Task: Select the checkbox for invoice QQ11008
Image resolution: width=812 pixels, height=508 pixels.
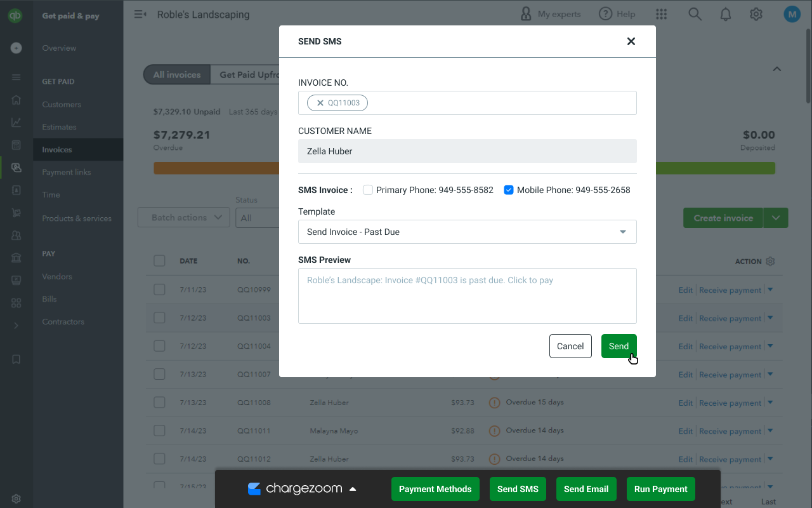Action: point(159,403)
